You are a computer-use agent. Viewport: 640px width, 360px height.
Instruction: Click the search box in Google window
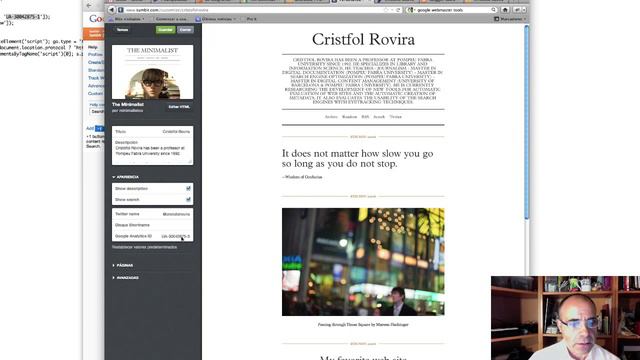97,111
